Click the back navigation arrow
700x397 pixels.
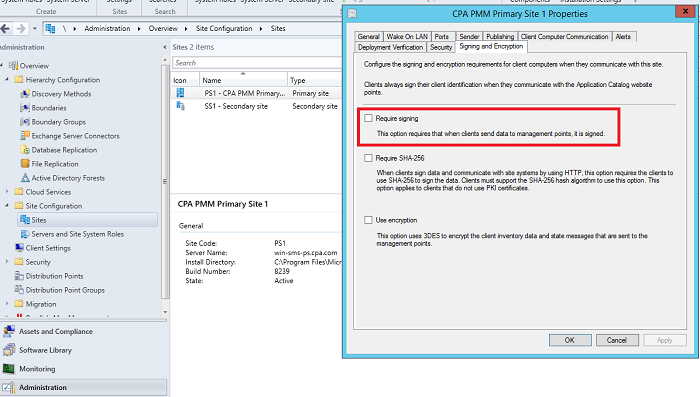[5, 29]
